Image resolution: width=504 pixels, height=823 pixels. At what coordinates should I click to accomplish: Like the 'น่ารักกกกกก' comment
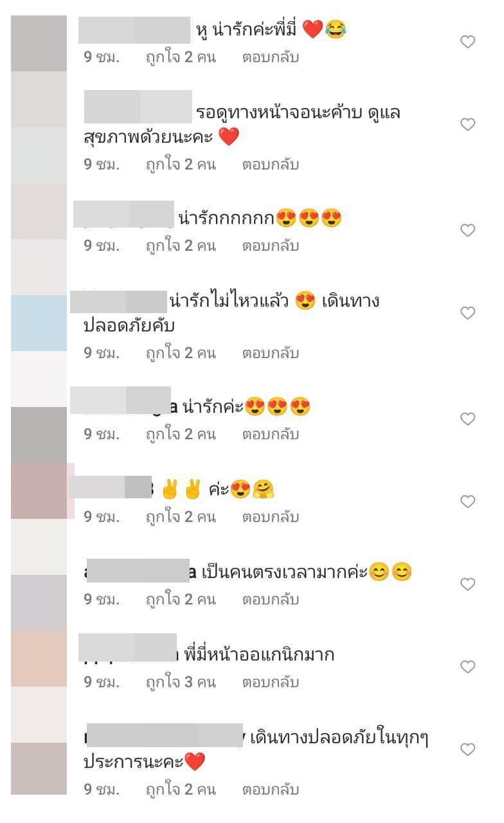coord(468,230)
